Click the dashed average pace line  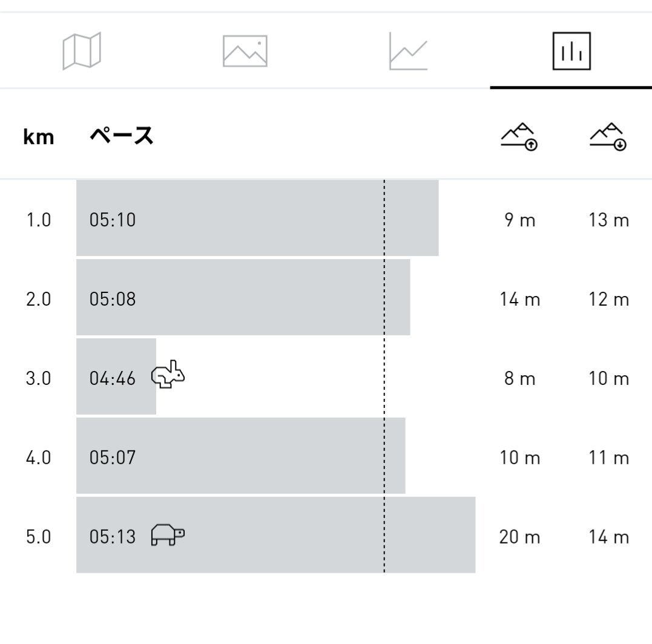(x=384, y=376)
